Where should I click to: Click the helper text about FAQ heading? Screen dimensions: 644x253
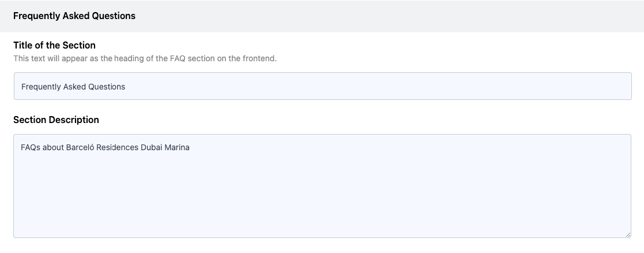point(145,58)
